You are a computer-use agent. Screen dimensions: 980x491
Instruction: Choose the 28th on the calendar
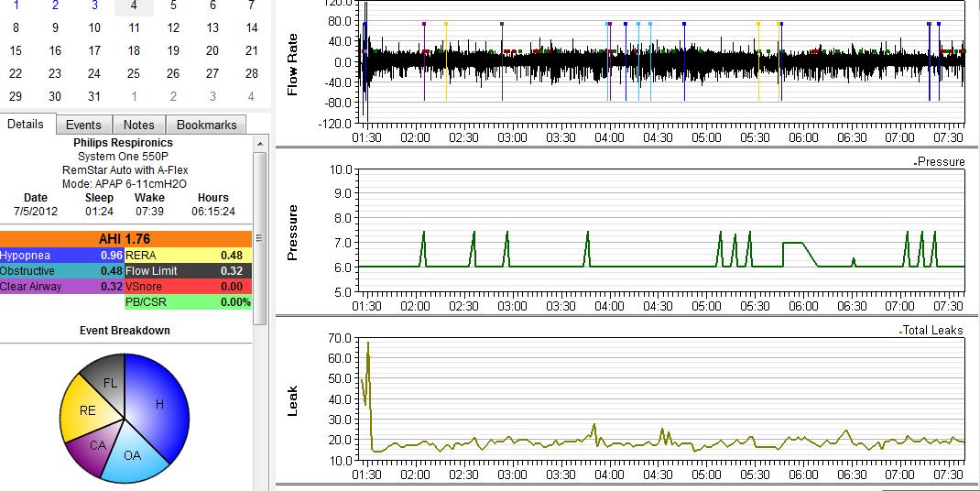coord(252,74)
